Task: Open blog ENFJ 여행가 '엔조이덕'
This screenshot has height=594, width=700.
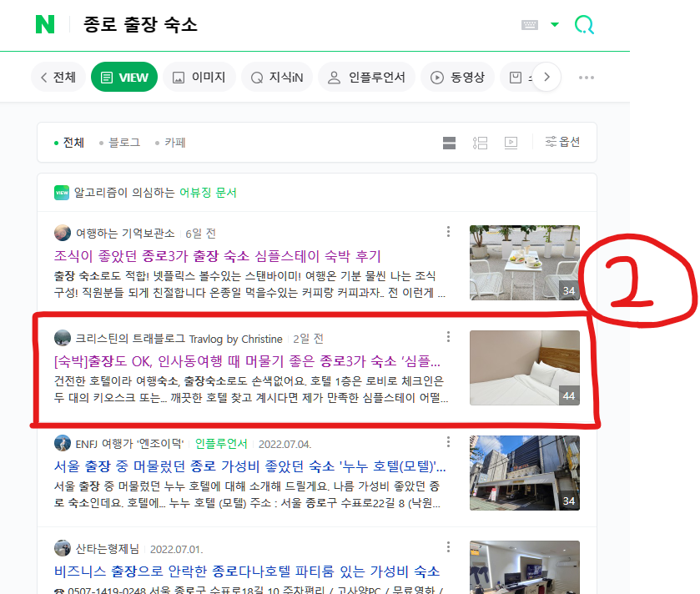Action: (129, 444)
